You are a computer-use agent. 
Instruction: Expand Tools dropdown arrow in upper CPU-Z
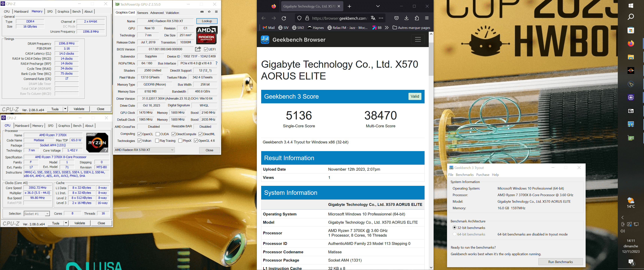(x=65, y=109)
